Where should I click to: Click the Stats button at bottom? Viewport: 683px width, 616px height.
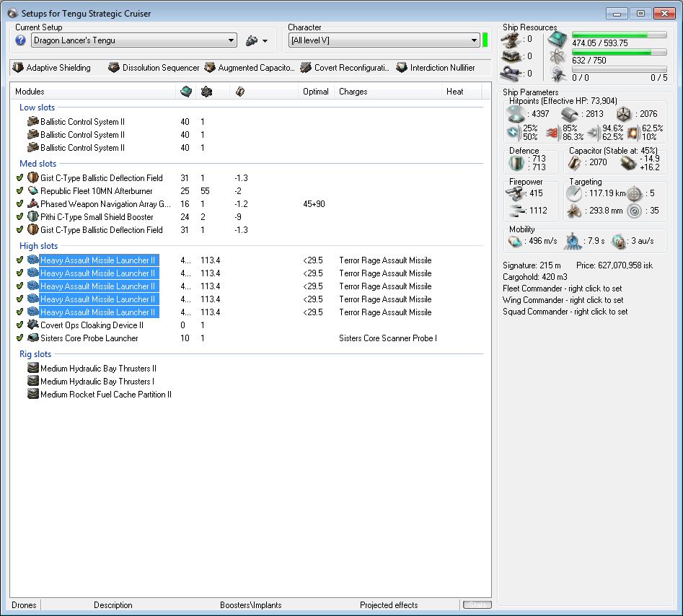[477, 604]
